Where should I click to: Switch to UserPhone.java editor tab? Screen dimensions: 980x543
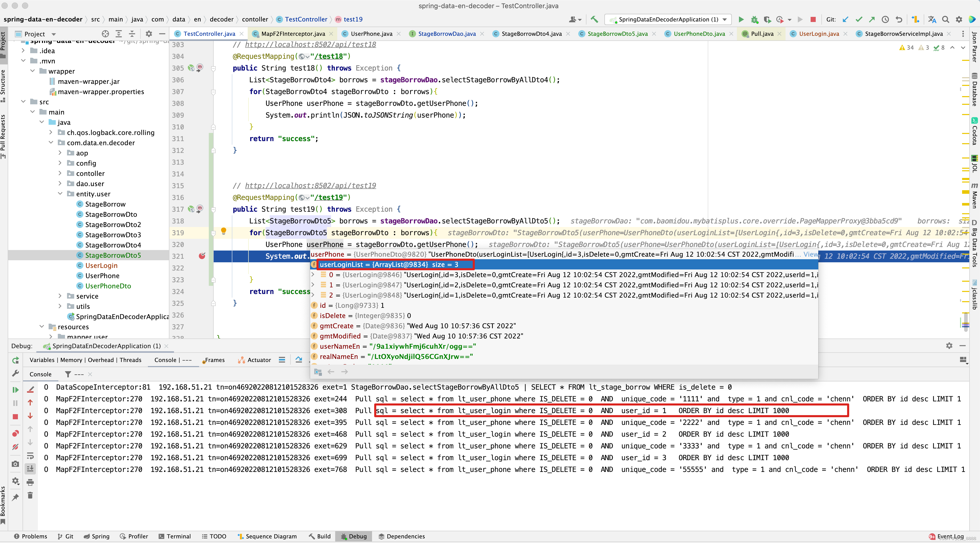tap(371, 33)
